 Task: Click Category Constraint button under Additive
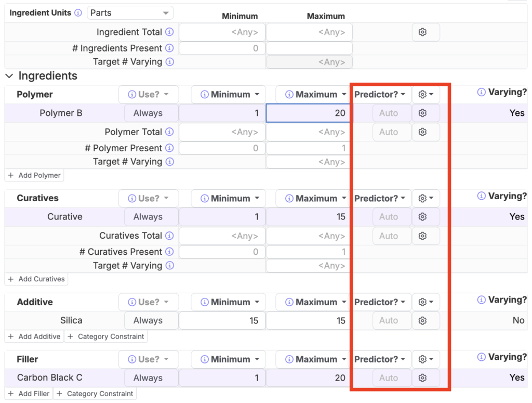106,336
